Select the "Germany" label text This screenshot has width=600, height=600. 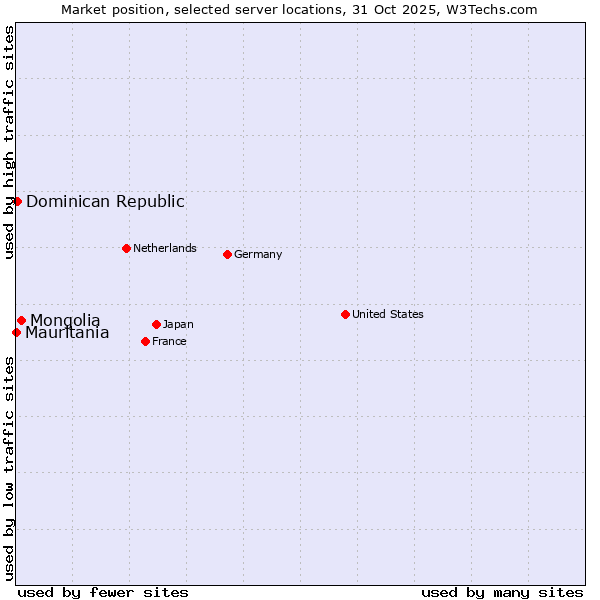click(x=258, y=254)
